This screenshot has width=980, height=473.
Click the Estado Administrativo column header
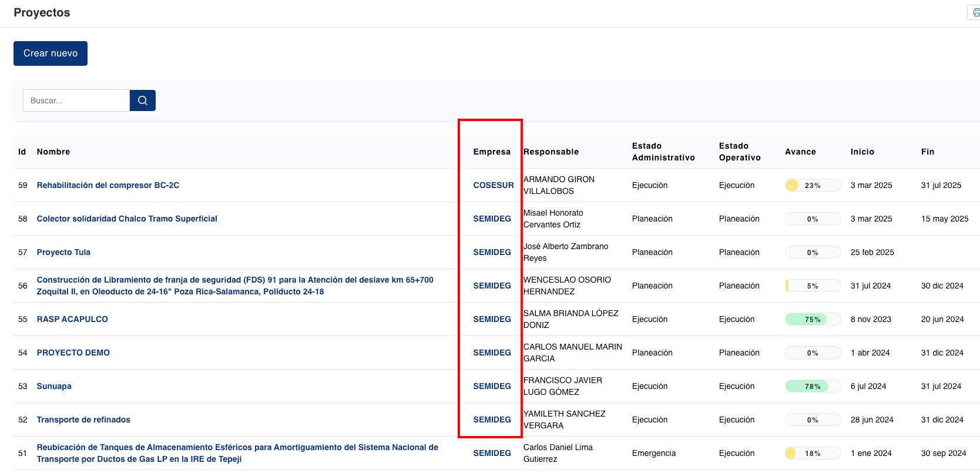[x=663, y=152]
